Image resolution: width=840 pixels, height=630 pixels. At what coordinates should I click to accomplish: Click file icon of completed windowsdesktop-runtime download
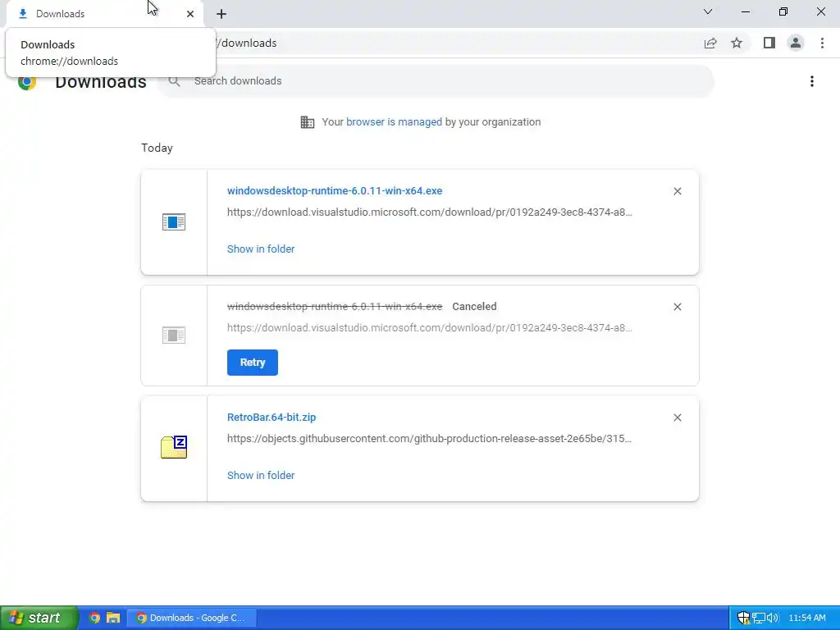pos(174,221)
